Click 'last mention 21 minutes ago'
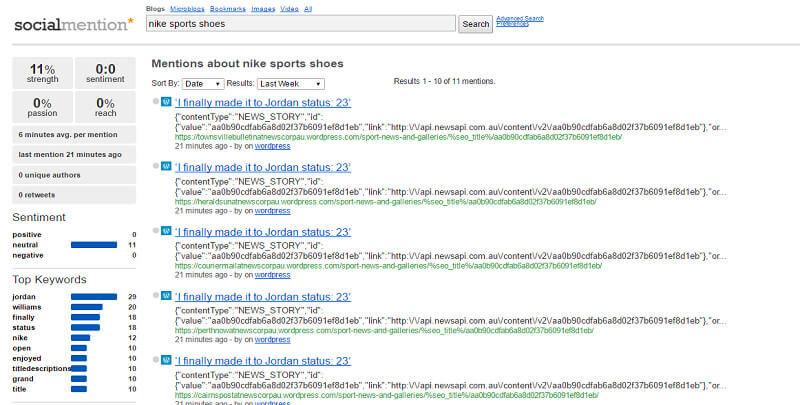The image size is (800, 405). click(x=74, y=155)
